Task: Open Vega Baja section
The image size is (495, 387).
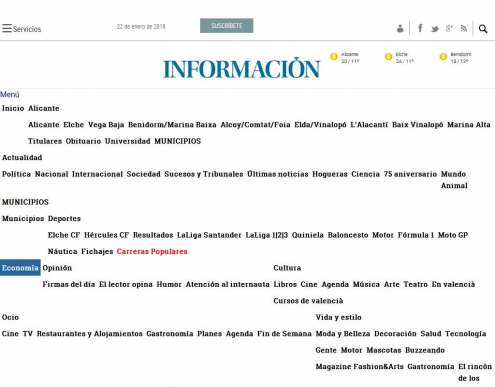Action: point(106,125)
